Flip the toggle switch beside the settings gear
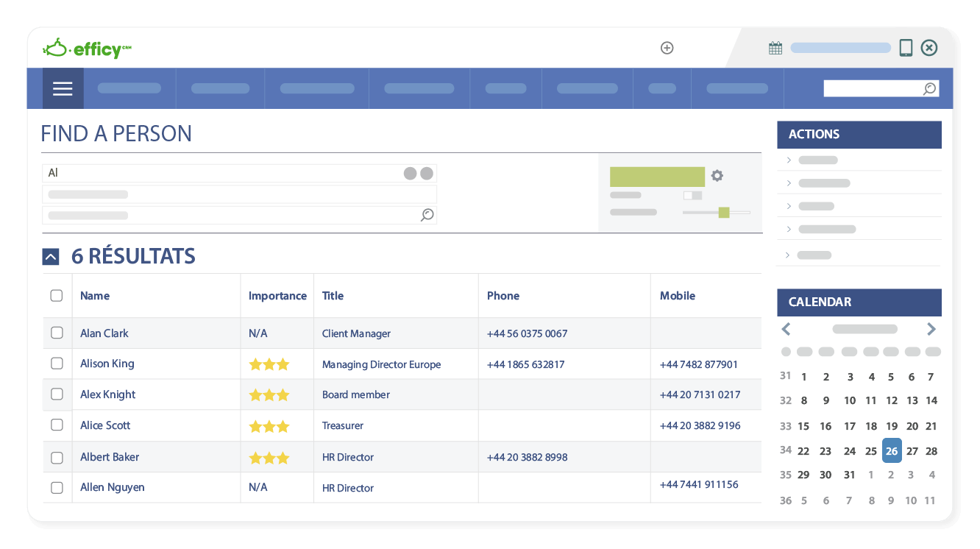The height and width of the screenshot is (549, 980). (x=692, y=195)
